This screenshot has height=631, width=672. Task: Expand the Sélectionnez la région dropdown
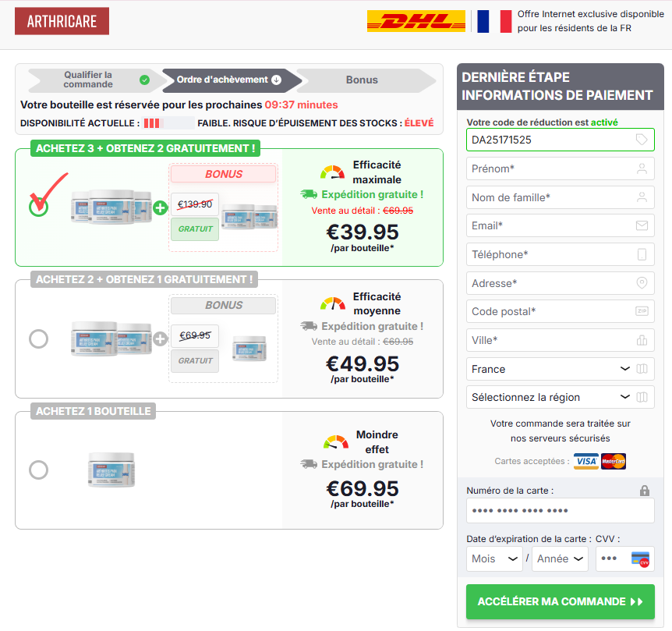point(560,397)
